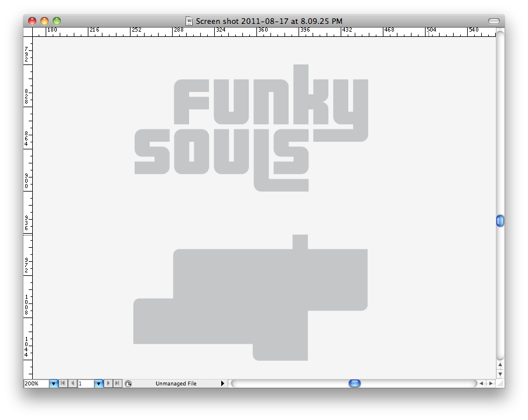This screenshot has width=528, height=420.
Task: Click the Unmanaged File status text
Action: click(x=176, y=384)
